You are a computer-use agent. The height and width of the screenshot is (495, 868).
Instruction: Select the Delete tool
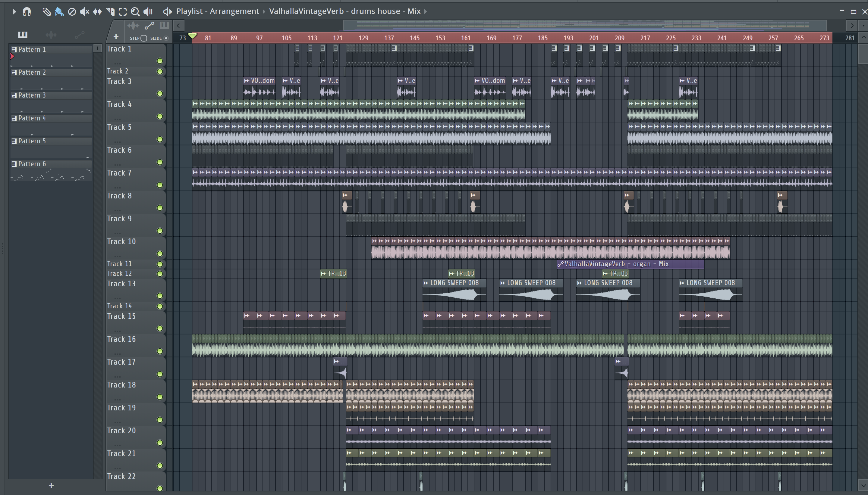click(x=72, y=11)
